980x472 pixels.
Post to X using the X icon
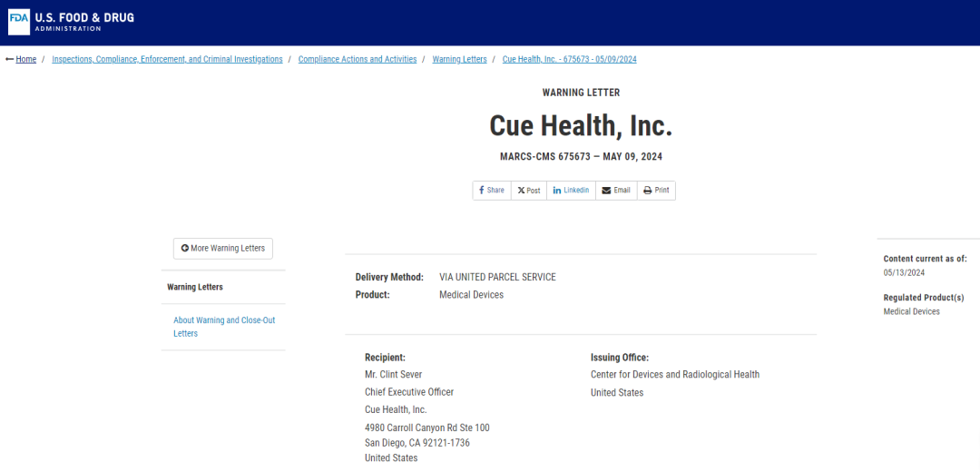click(x=521, y=191)
